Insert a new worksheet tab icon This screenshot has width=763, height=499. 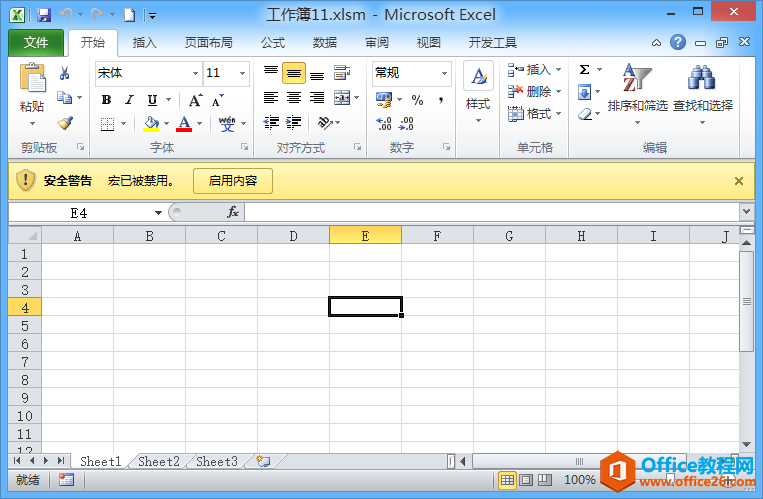tap(263, 461)
